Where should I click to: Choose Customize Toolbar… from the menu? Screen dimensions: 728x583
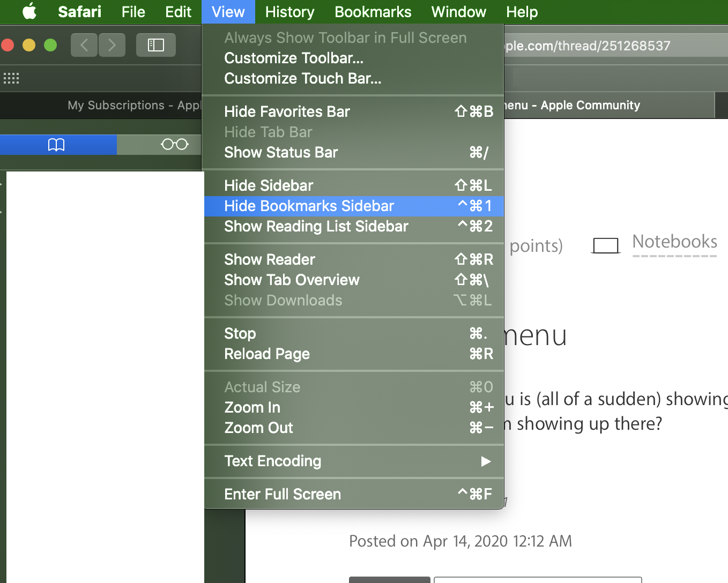click(354, 58)
